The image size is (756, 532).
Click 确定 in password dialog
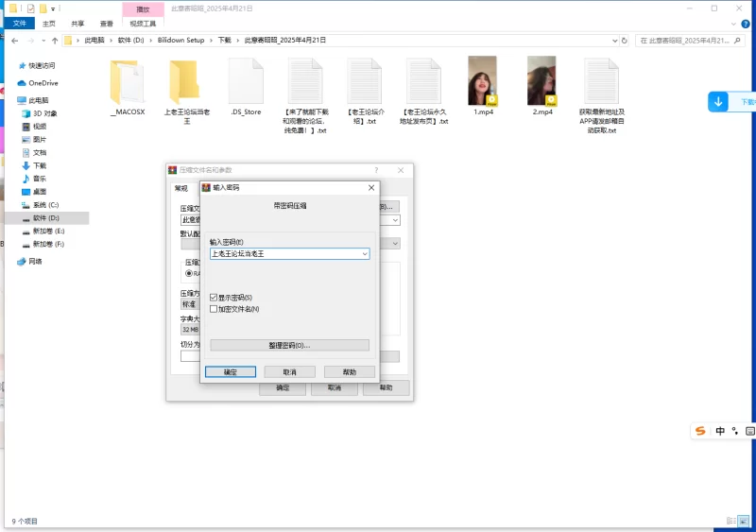point(231,372)
